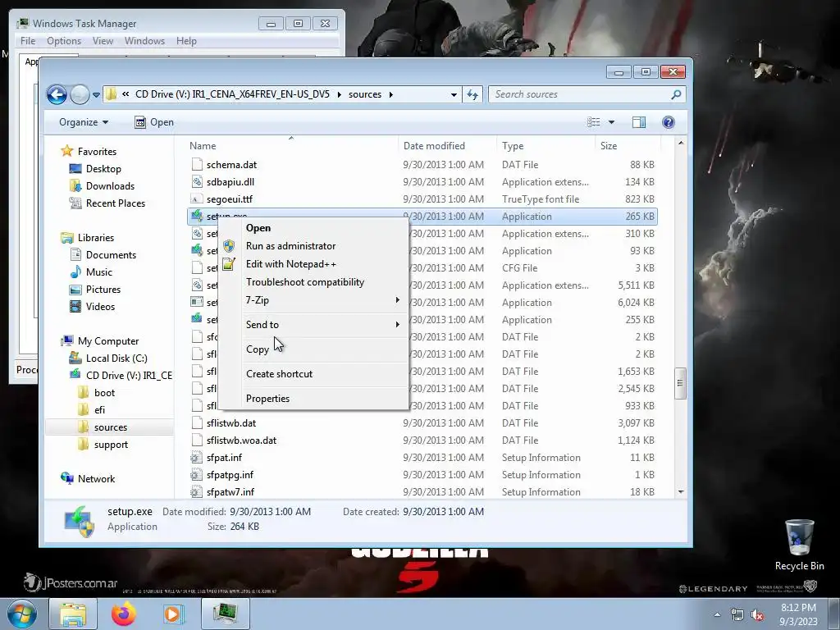Expand the chevron after CD Drive path segment
The height and width of the screenshot is (630, 840).
click(x=339, y=94)
